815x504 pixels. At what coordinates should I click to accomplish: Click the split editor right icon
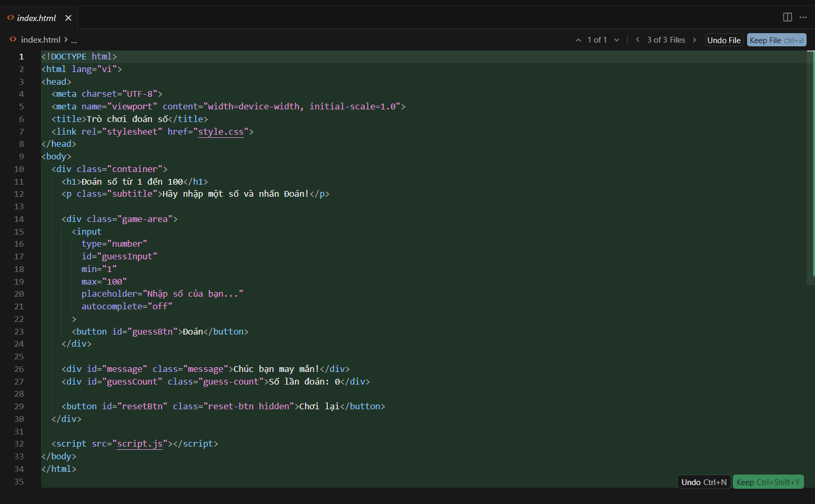click(x=787, y=17)
